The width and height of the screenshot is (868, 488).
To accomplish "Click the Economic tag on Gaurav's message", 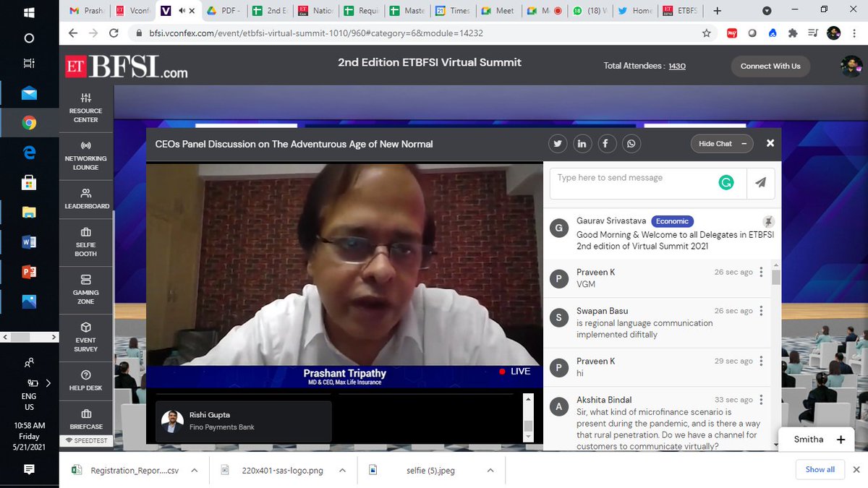I will tap(672, 221).
